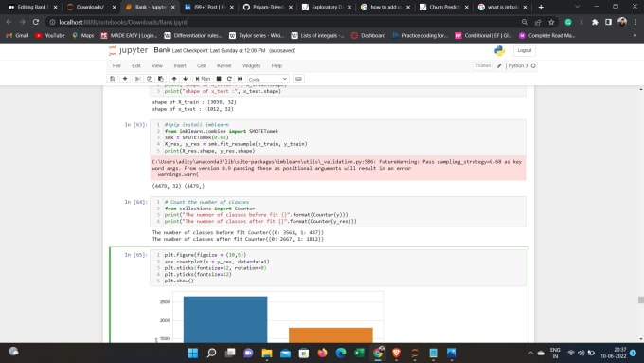
Task: Switch to the LinkedIn Post browser tab
Action: pyautogui.click(x=208, y=7)
